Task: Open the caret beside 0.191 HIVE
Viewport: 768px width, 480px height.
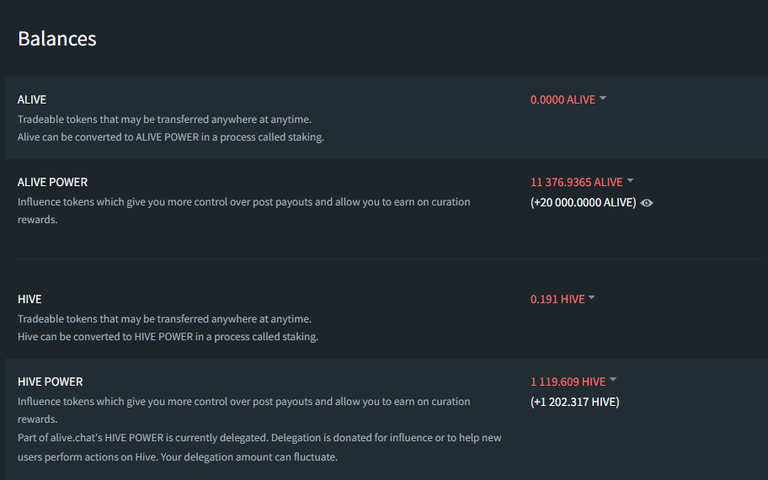Action: click(592, 298)
